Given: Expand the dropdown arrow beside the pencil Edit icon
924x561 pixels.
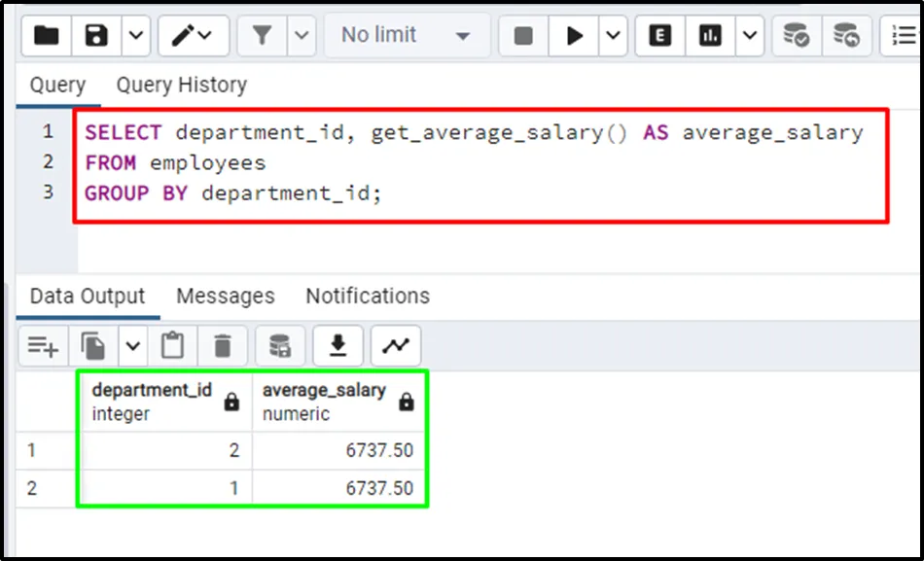Looking at the screenshot, I should [x=205, y=36].
